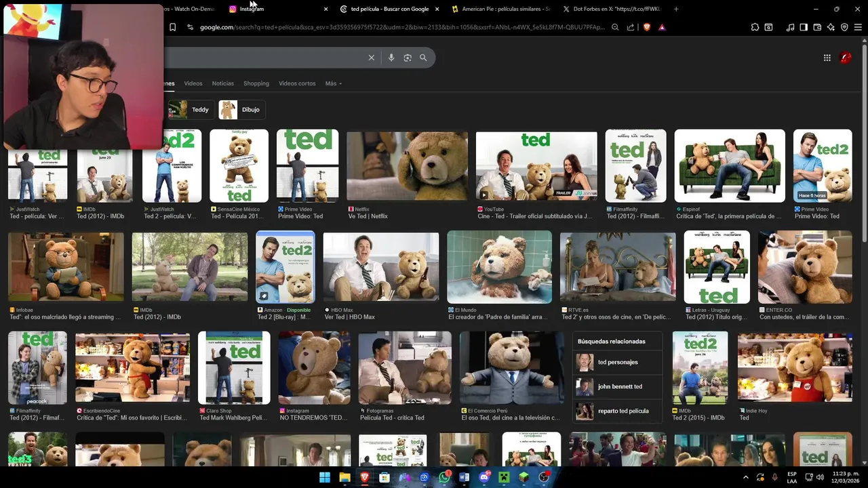Viewport: 868px width, 488px height.
Task: Open the Brave VPN shield icon
Action: (x=844, y=27)
